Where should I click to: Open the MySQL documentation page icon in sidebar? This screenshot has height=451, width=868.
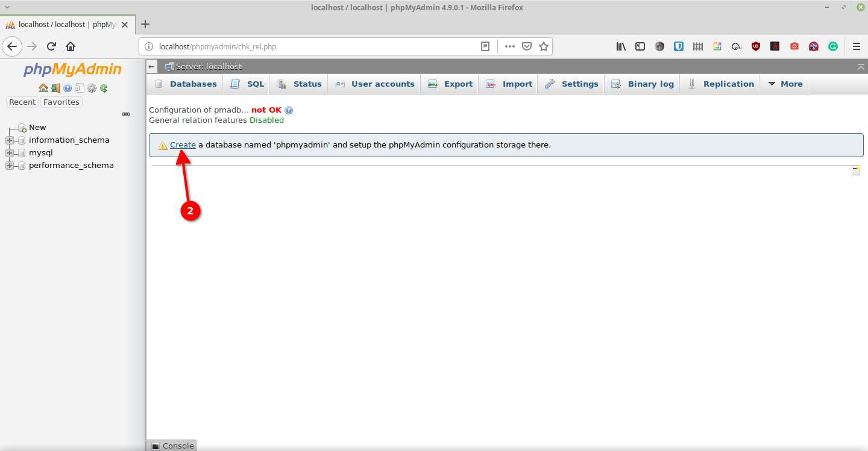pyautogui.click(x=79, y=88)
